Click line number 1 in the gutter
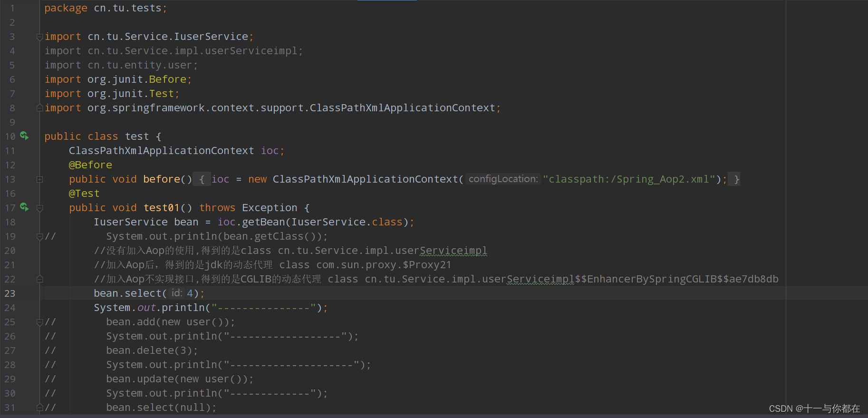The height and width of the screenshot is (418, 868). [12, 8]
